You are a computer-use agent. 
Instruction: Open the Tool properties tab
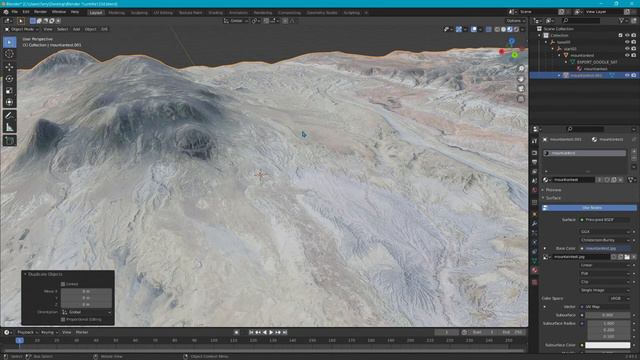pyautogui.click(x=534, y=141)
